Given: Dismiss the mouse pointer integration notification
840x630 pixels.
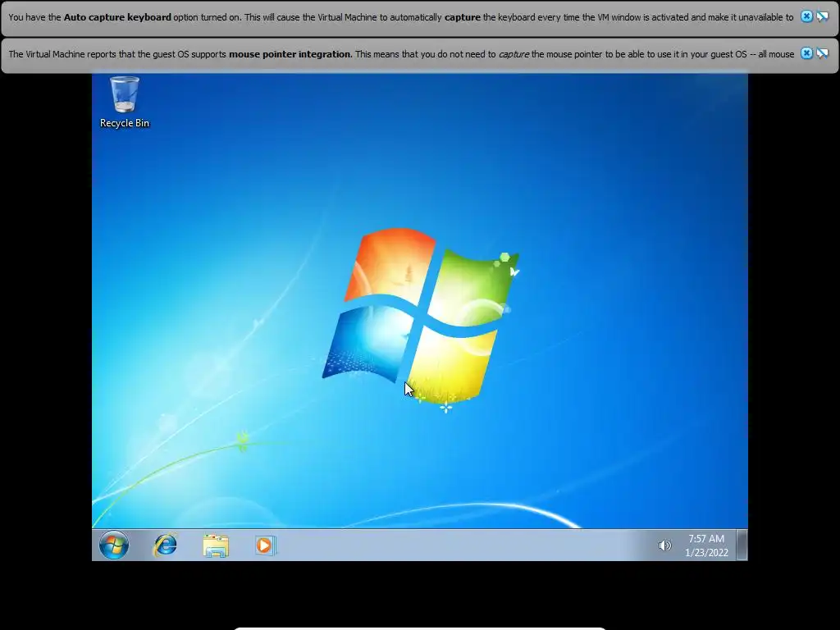Looking at the screenshot, I should click(x=806, y=53).
